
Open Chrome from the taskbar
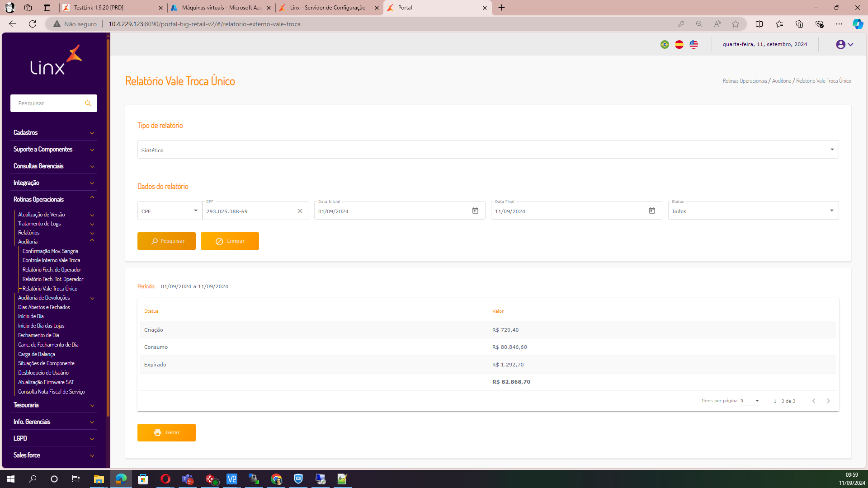pyautogui.click(x=276, y=479)
